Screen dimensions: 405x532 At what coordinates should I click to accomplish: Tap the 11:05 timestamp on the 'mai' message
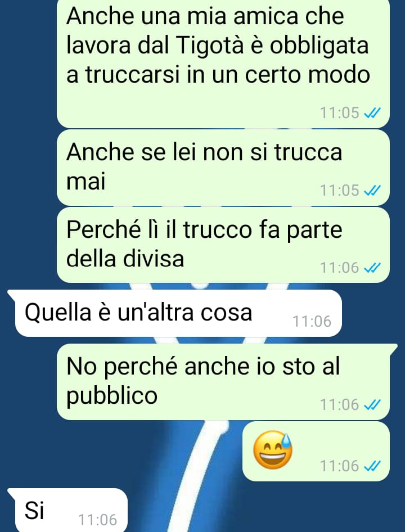[340, 191]
